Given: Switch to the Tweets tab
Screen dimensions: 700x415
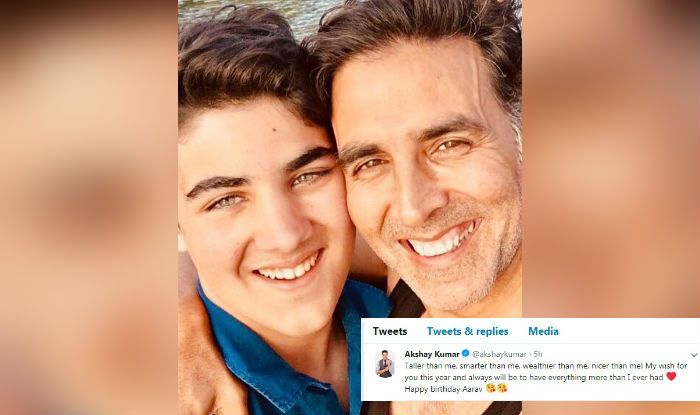Looking at the screenshot, I should coord(390,331).
